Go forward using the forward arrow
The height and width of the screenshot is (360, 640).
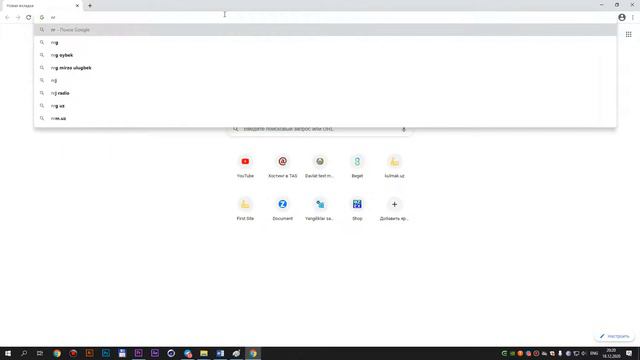[18, 18]
